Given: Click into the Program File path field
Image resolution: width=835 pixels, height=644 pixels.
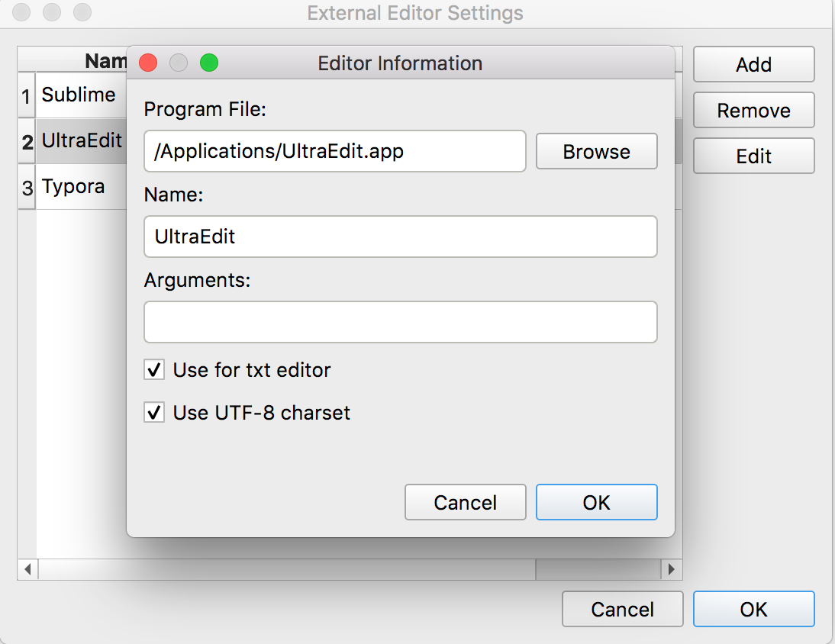Looking at the screenshot, I should 334,151.
